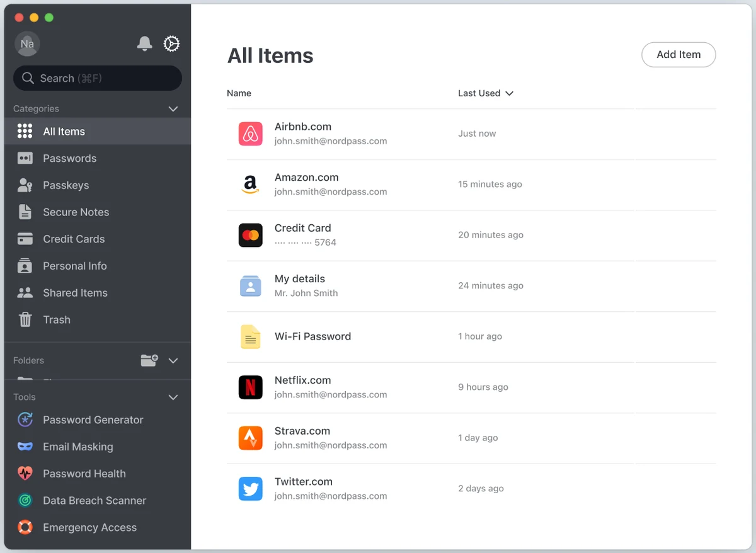Viewport: 756px width, 553px height.
Task: Click the Wi-Fi Password note icon
Action: [x=250, y=336]
